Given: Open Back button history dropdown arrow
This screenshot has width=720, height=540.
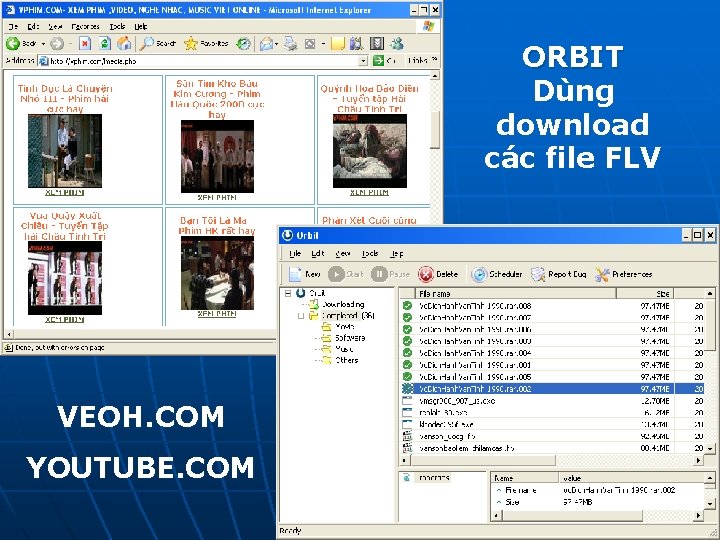Looking at the screenshot, I should 43,44.
